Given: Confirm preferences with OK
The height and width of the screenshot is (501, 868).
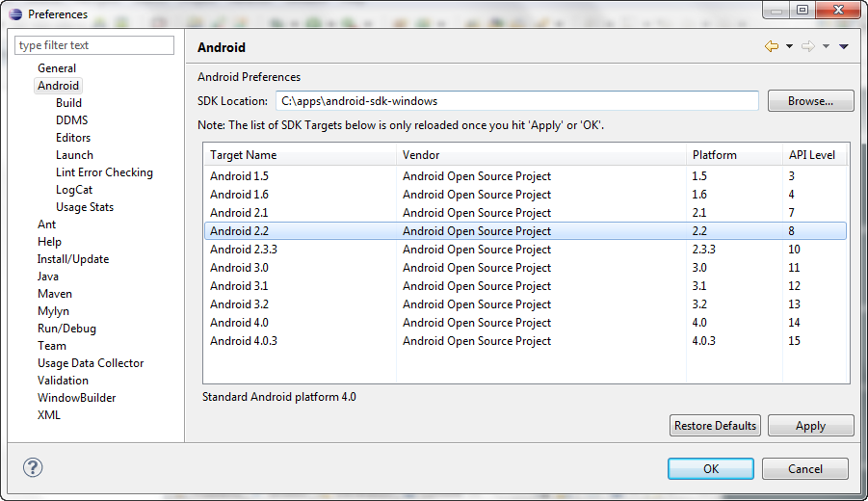Looking at the screenshot, I should [711, 469].
